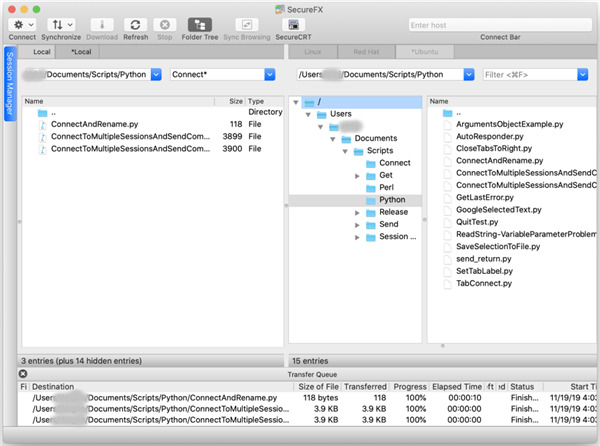The height and width of the screenshot is (446, 600).
Task: Expand the Release folder in tree
Action: [357, 212]
